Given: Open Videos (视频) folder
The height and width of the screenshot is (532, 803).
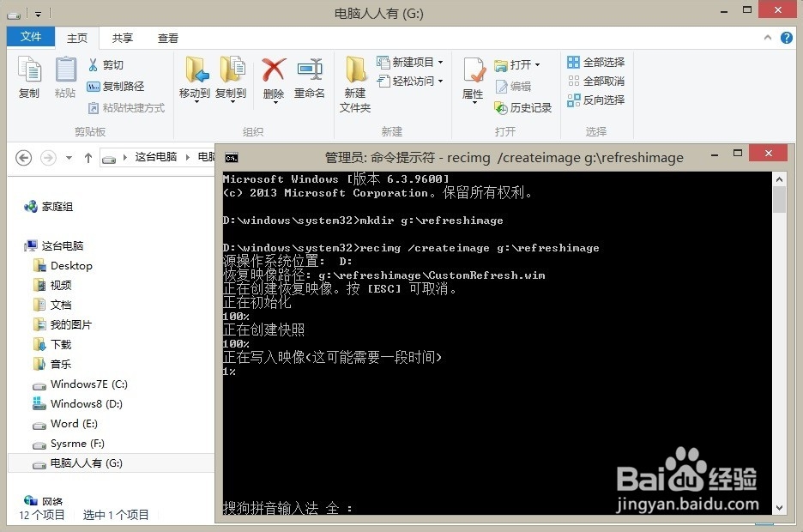Looking at the screenshot, I should 52,285.
